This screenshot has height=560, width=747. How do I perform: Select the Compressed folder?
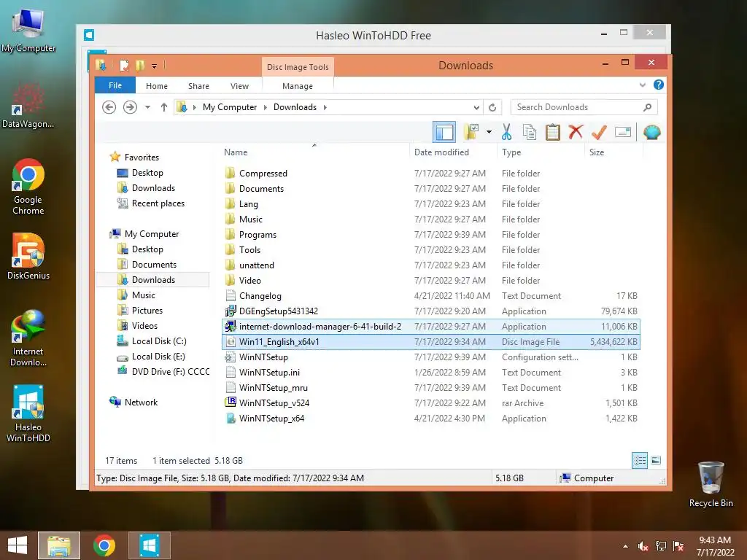tap(263, 174)
